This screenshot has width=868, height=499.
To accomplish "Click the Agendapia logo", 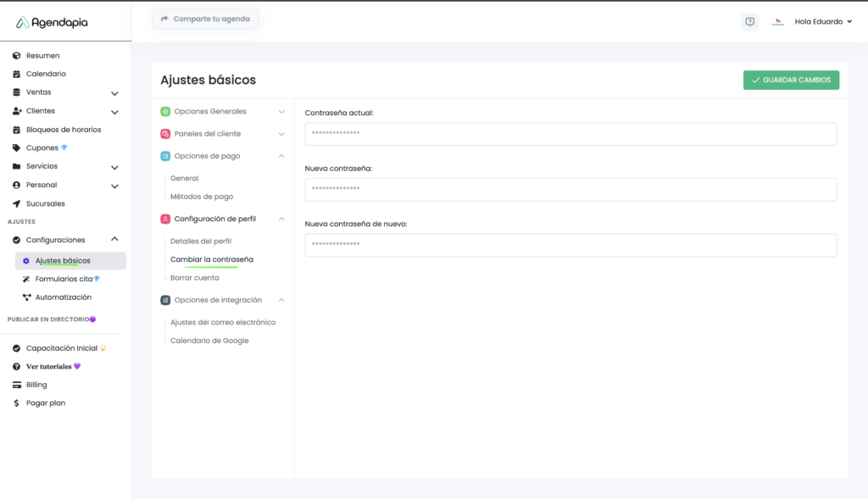I will (52, 23).
